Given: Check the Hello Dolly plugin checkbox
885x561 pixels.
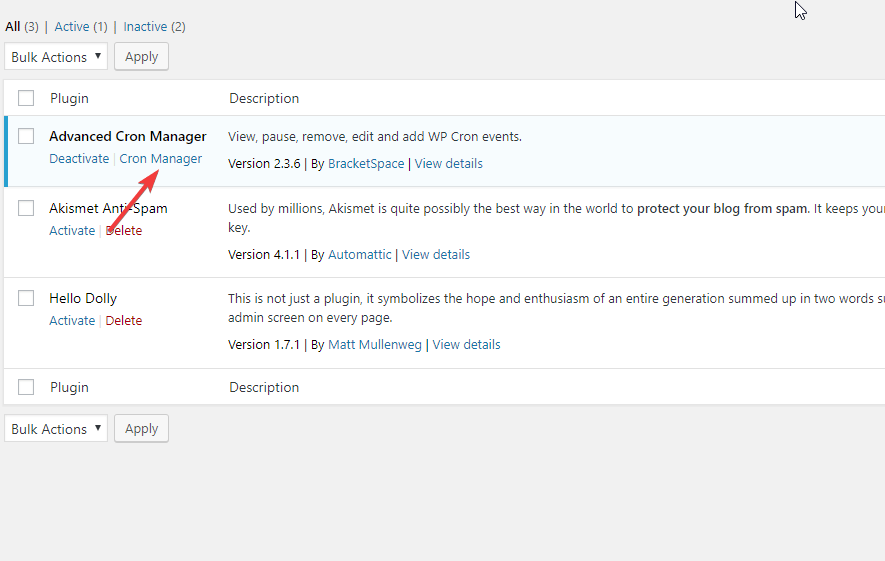Looking at the screenshot, I should tap(26, 298).
